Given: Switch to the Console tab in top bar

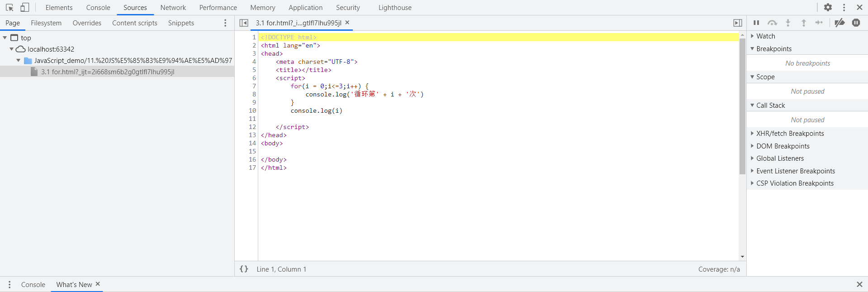Looking at the screenshot, I should click(98, 8).
